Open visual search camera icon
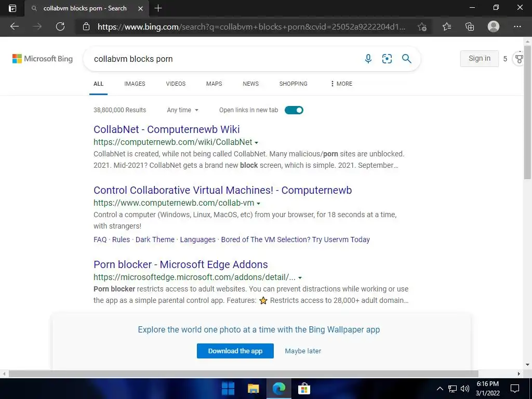This screenshot has width=532, height=399. (x=387, y=59)
